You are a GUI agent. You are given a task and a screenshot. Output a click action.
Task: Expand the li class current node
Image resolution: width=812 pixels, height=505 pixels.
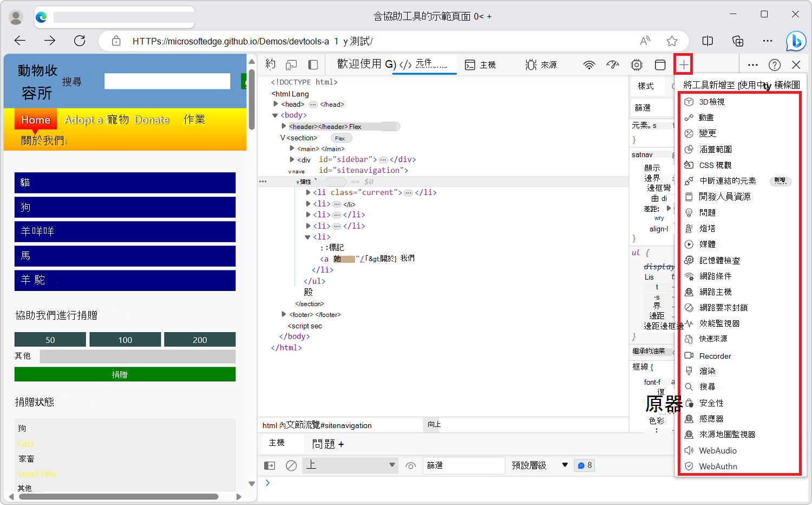tap(308, 192)
